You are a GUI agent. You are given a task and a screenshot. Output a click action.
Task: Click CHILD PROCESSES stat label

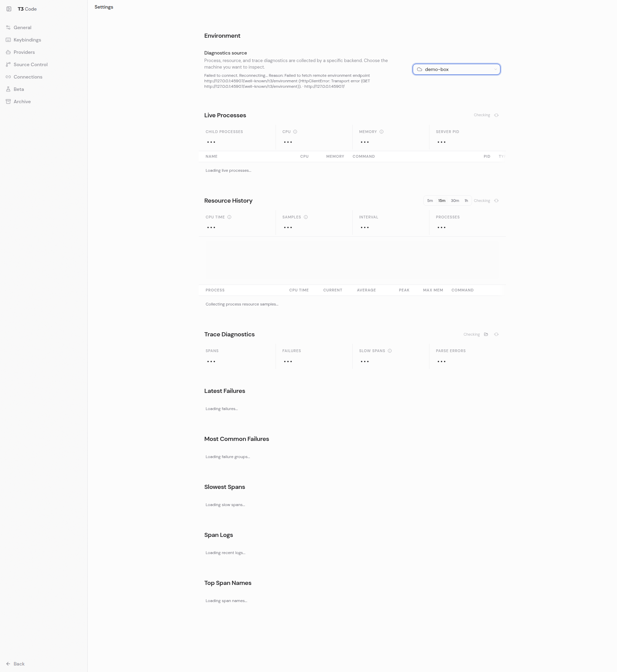click(x=224, y=132)
